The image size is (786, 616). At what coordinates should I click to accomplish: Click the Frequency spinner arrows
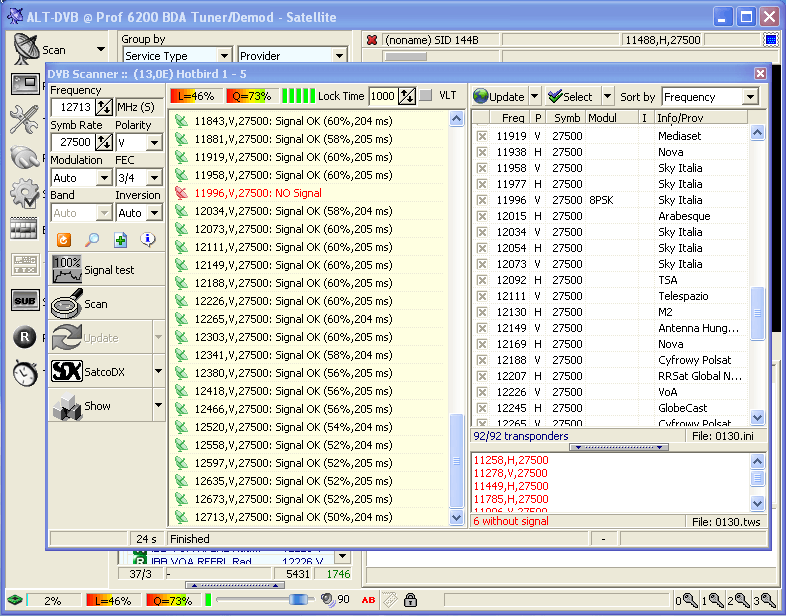pos(104,107)
